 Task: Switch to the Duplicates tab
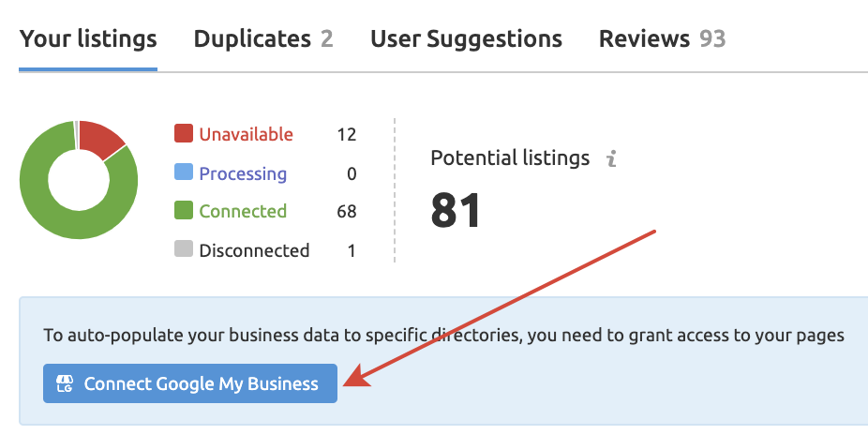coord(263,39)
